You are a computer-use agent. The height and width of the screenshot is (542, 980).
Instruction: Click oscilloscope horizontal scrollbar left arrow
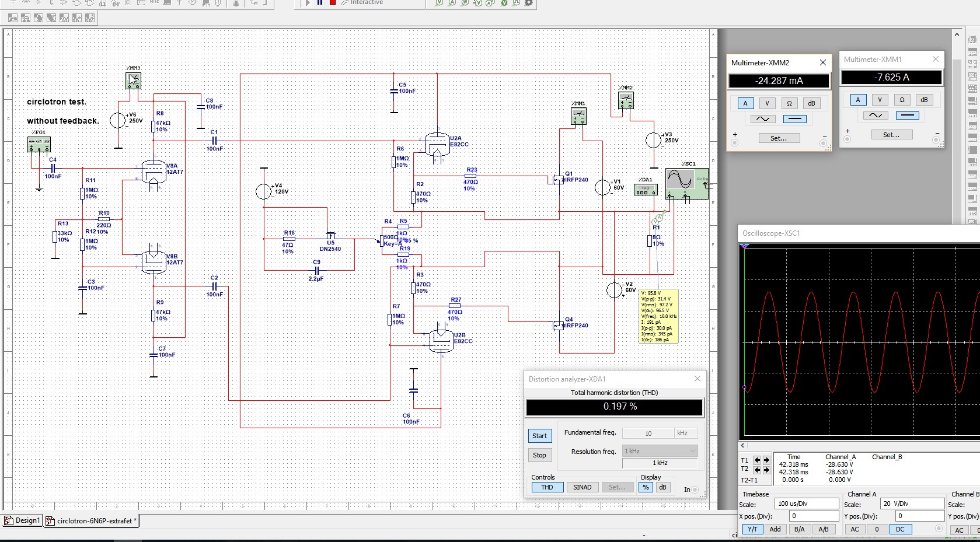click(743, 446)
